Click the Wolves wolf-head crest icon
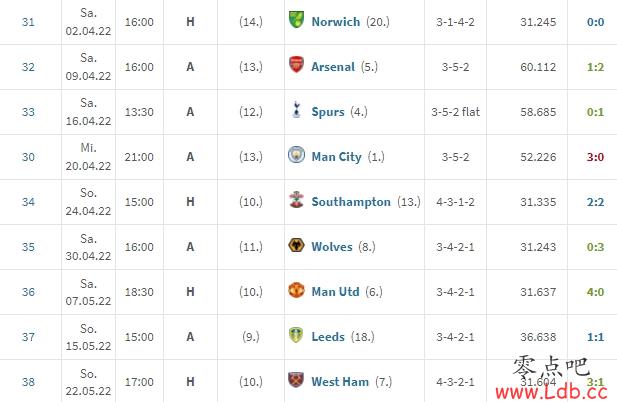Viewport: 617px width, 402px height. click(x=296, y=245)
